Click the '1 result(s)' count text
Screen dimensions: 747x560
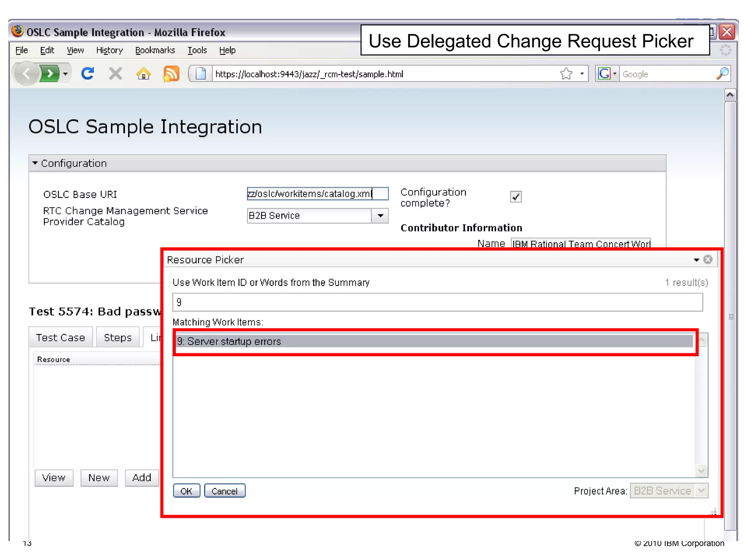(686, 283)
